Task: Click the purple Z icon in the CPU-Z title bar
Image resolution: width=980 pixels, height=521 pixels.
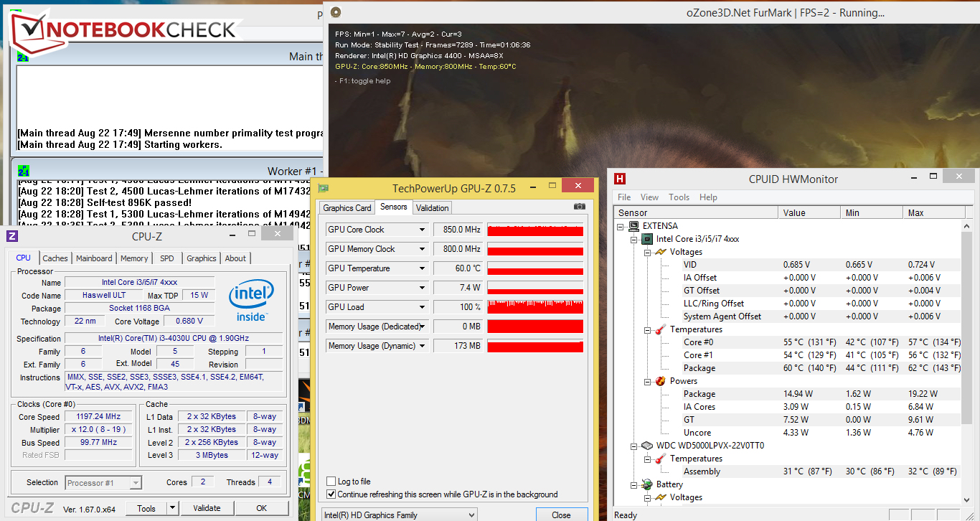Action: point(11,236)
